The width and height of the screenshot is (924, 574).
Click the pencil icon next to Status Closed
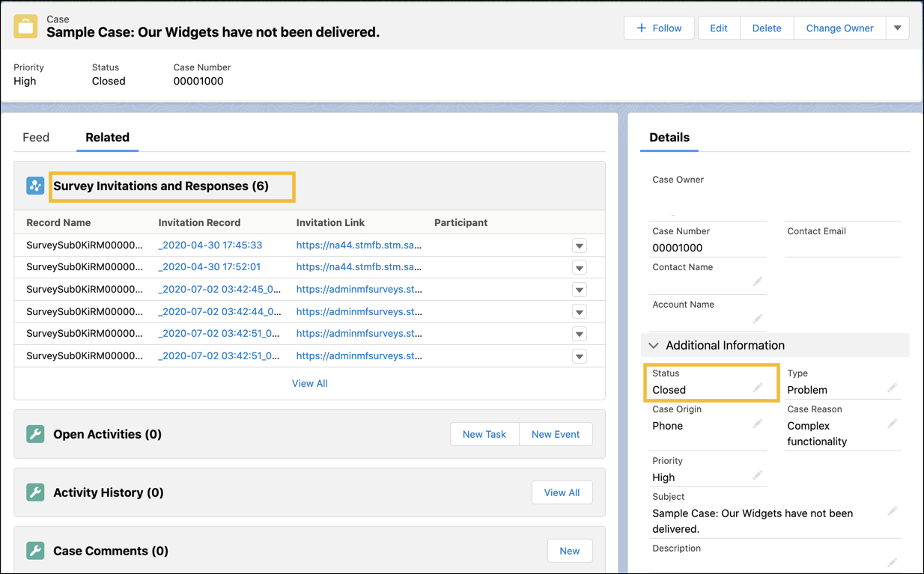[758, 388]
